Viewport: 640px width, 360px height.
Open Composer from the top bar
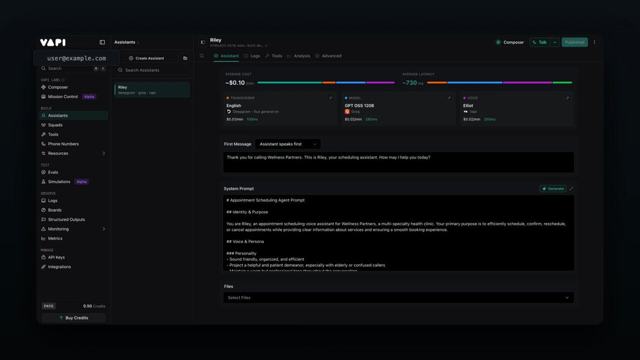click(510, 42)
